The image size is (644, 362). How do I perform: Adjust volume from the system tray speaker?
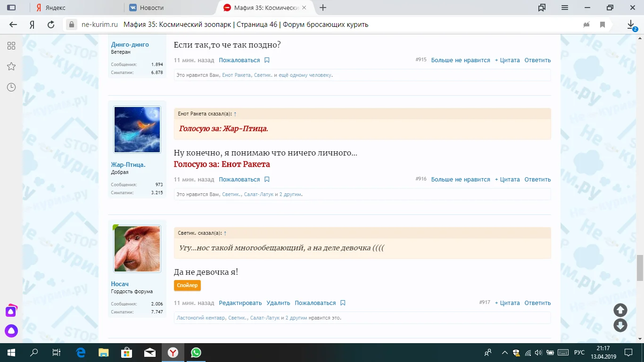(539, 353)
